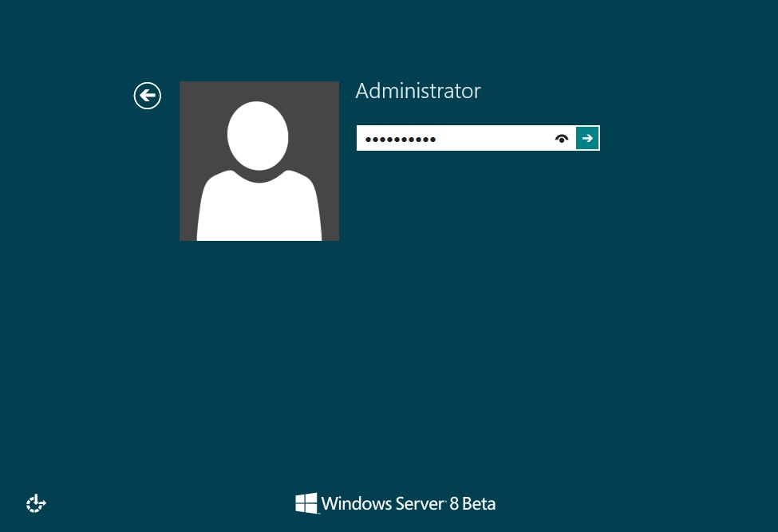This screenshot has height=532, width=778.
Task: Submit password with the arrow button
Action: [x=587, y=138]
